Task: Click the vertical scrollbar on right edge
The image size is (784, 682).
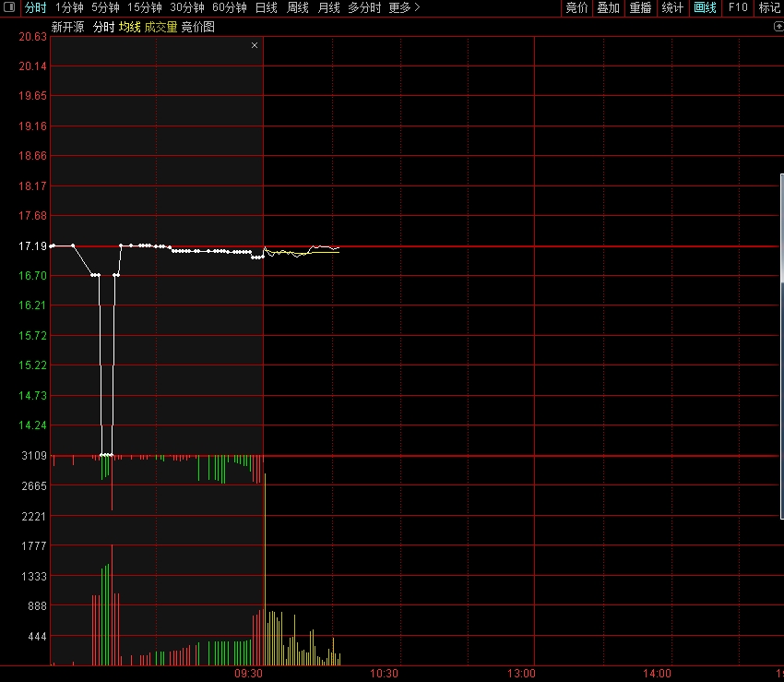Action: [782, 346]
